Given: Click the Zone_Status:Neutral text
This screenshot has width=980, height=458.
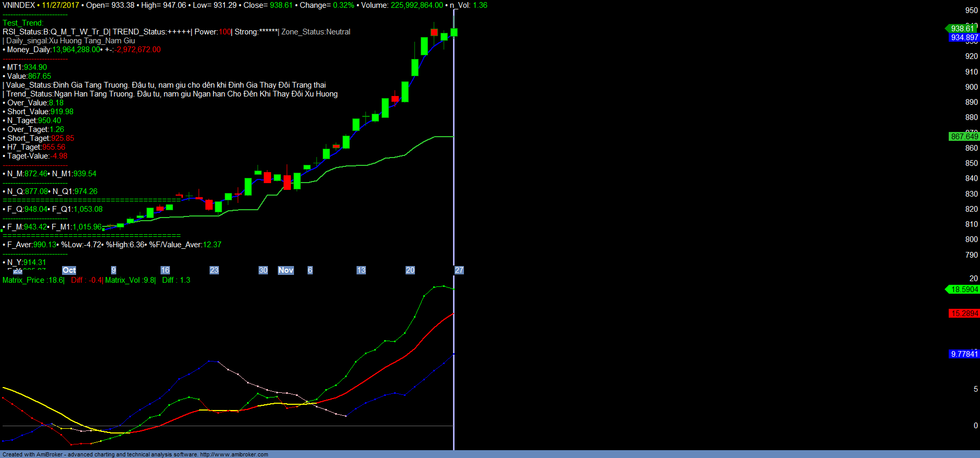Looking at the screenshot, I should 316,32.
